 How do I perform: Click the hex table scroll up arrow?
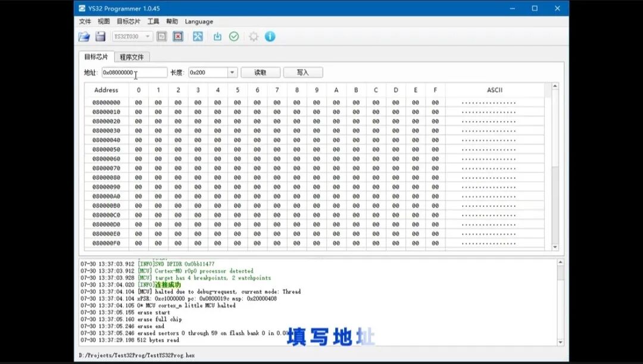(x=555, y=86)
